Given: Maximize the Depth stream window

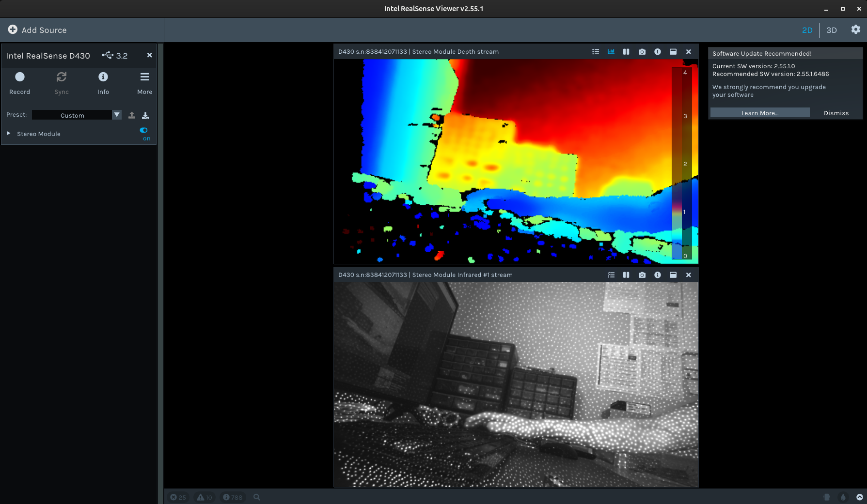Looking at the screenshot, I should [673, 52].
